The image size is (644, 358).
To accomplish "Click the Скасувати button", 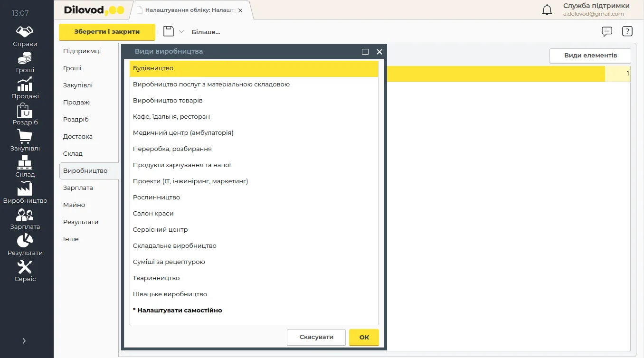I will 316,337.
